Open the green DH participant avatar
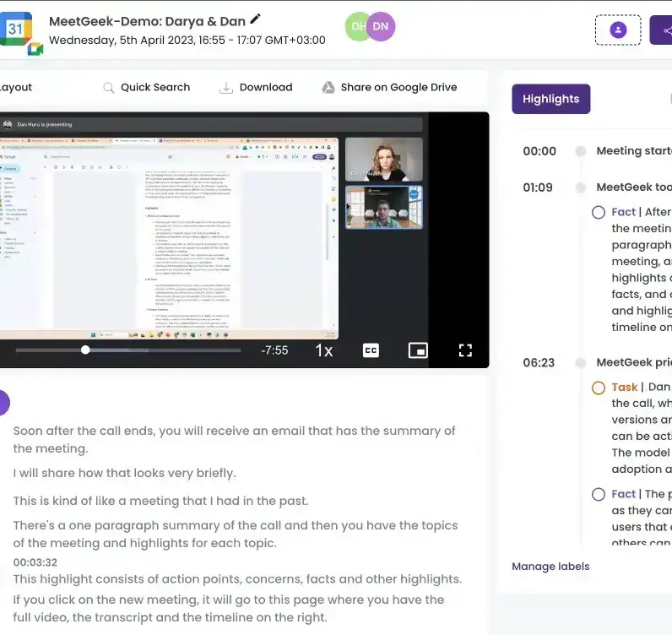 point(356,26)
